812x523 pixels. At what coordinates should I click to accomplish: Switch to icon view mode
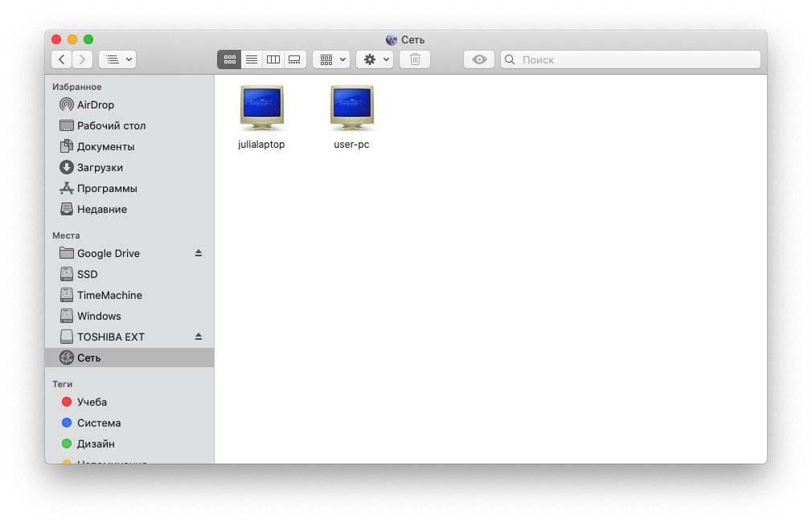(x=229, y=59)
